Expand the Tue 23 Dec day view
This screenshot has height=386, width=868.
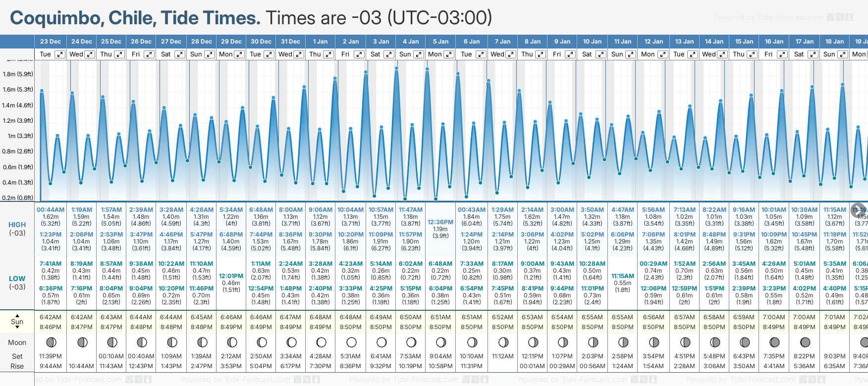59,54
